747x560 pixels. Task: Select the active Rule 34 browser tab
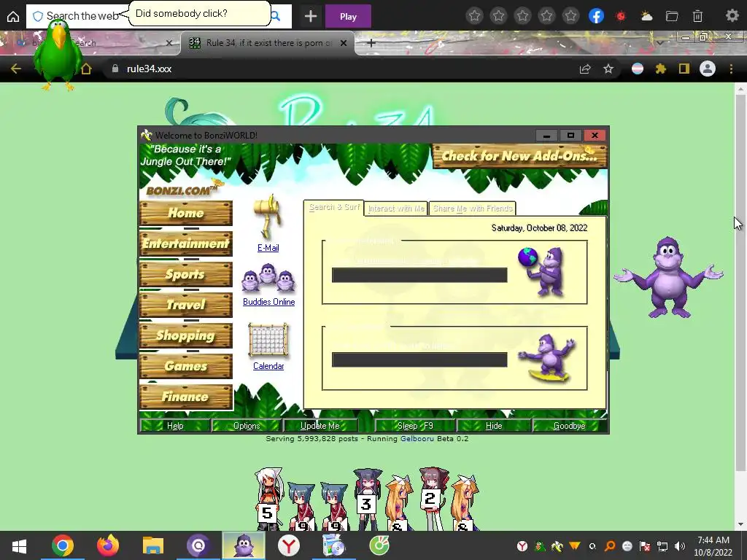[268, 43]
